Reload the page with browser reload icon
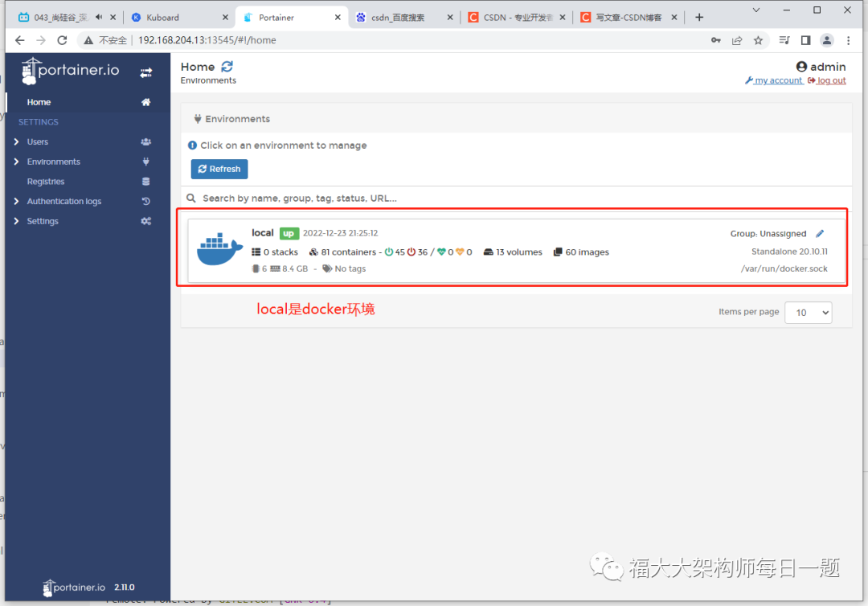This screenshot has width=868, height=606. point(62,40)
